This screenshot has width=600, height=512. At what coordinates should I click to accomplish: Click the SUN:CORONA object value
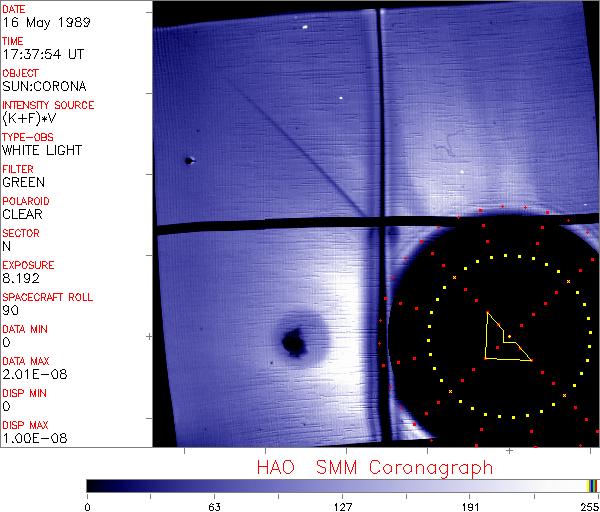tap(43, 86)
